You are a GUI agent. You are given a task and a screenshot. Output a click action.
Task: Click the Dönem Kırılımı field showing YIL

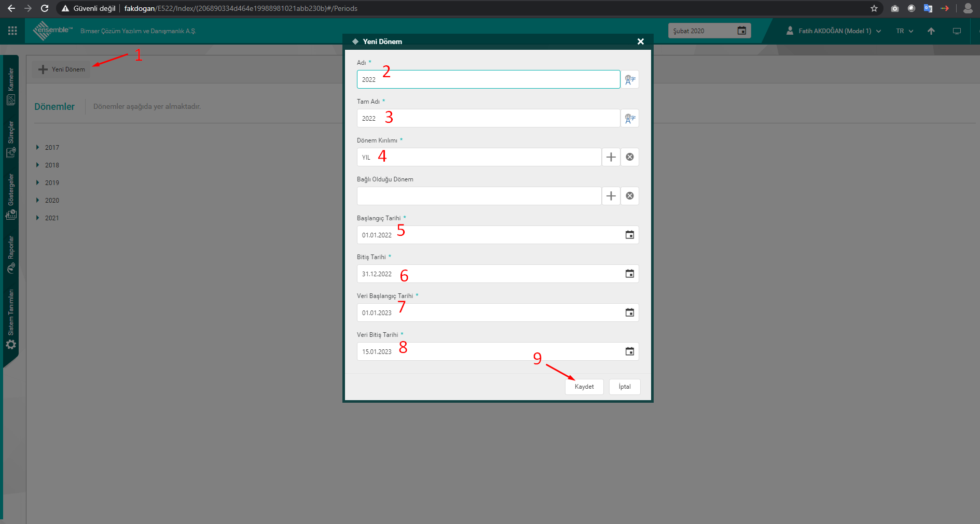click(479, 157)
